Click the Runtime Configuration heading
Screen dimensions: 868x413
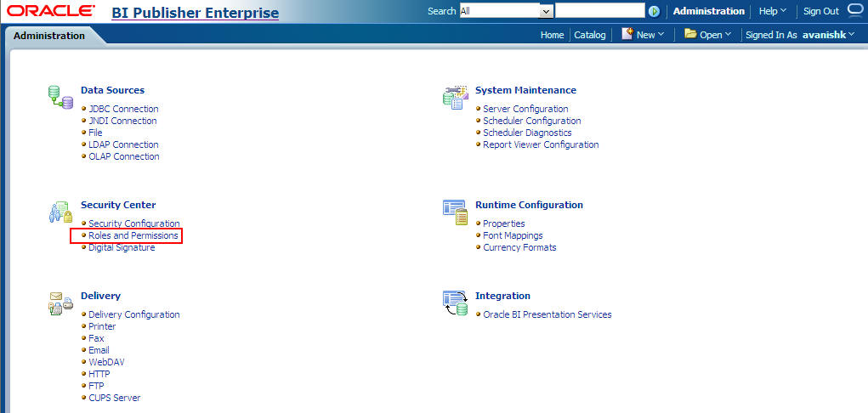529,205
